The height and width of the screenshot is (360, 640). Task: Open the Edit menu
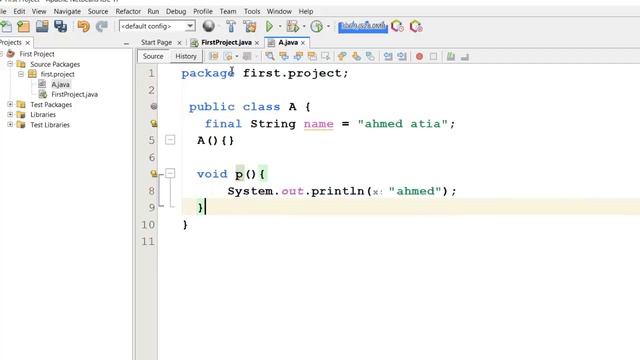[x=19, y=11]
